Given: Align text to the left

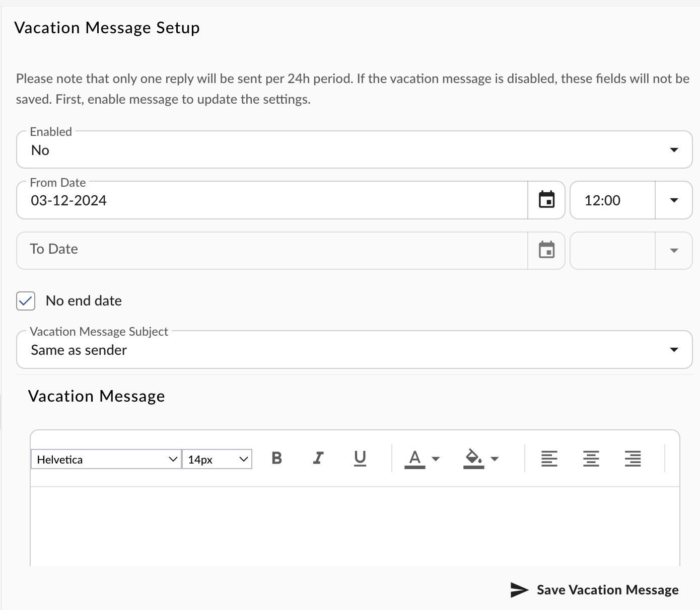Looking at the screenshot, I should (x=549, y=459).
